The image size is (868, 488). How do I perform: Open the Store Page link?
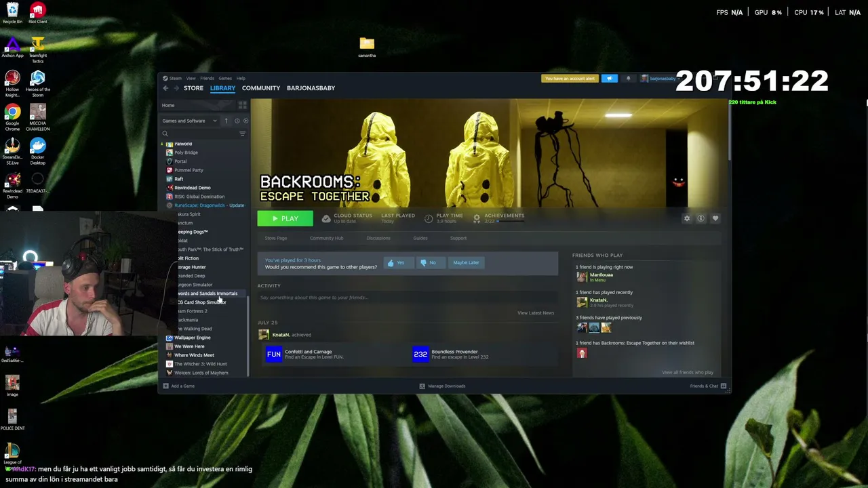[x=276, y=238]
